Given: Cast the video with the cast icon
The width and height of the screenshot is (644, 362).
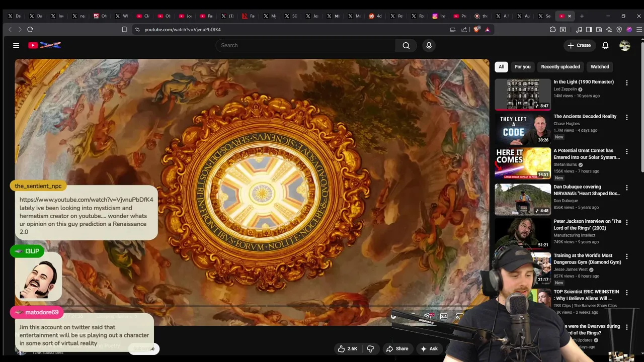Looking at the screenshot, I should click(x=459, y=316).
